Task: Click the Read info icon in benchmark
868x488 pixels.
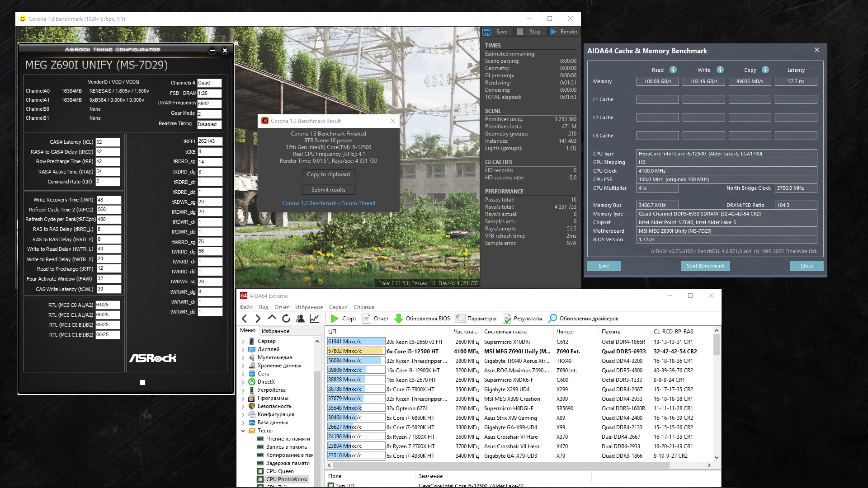Action: (x=673, y=70)
